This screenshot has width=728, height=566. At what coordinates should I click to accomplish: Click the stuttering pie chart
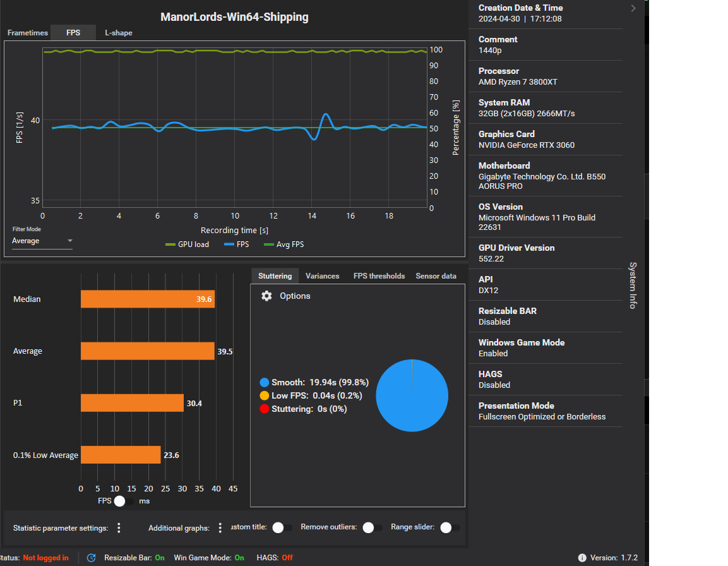click(x=412, y=395)
